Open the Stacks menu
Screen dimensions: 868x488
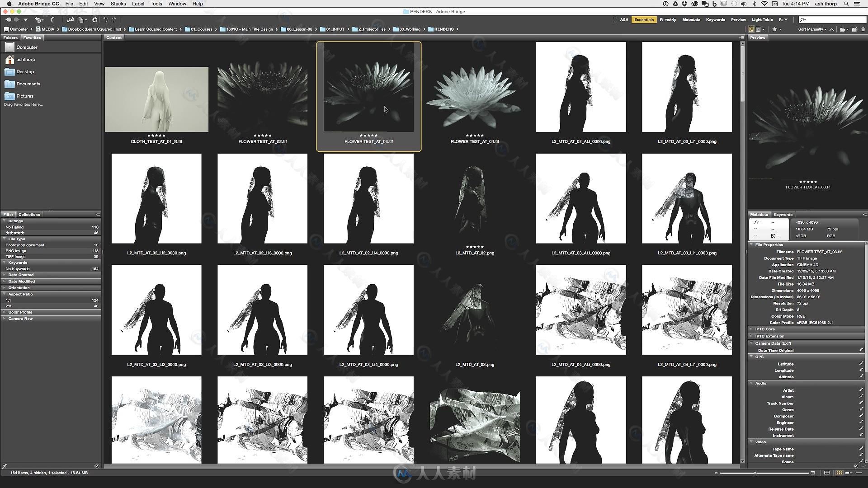[118, 4]
